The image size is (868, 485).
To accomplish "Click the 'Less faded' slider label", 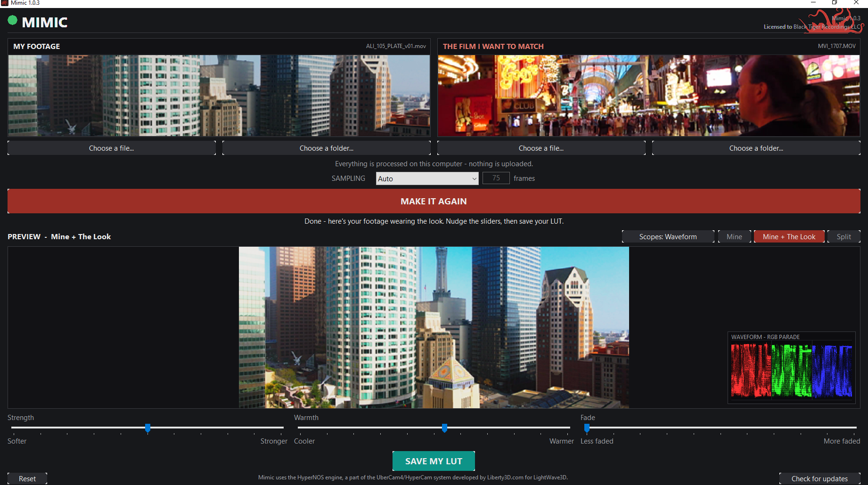I will (x=597, y=441).
